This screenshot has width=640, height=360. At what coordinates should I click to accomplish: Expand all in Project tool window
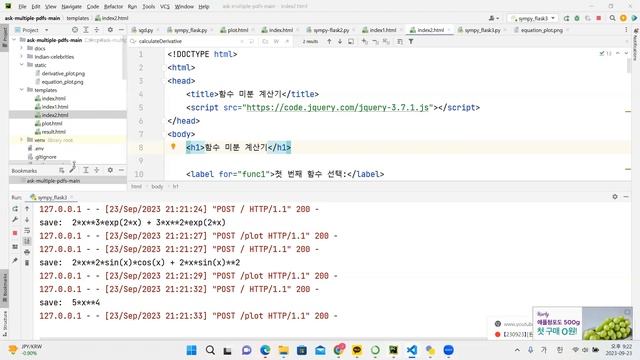[86, 30]
